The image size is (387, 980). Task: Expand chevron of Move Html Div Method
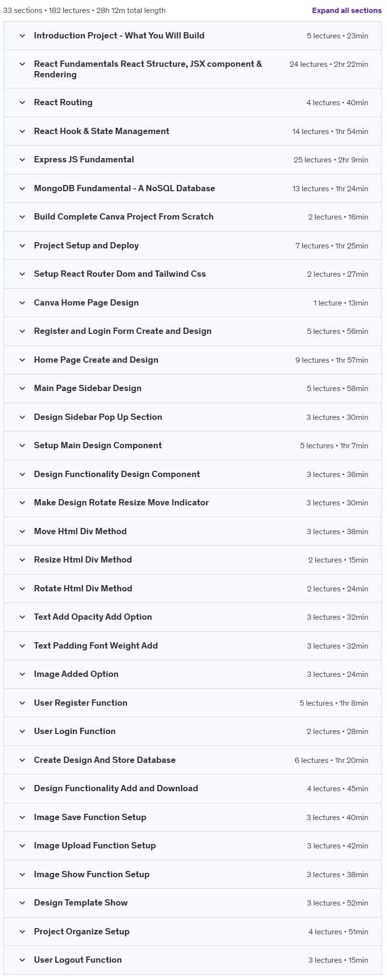point(22,531)
